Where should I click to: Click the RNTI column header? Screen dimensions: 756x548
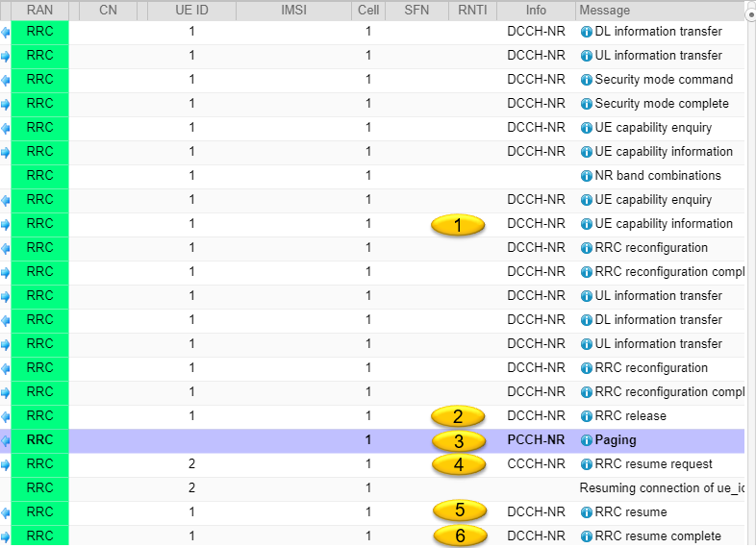[x=472, y=11]
